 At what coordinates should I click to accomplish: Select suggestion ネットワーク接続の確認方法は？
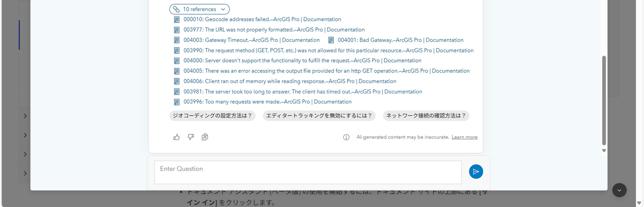(426, 116)
